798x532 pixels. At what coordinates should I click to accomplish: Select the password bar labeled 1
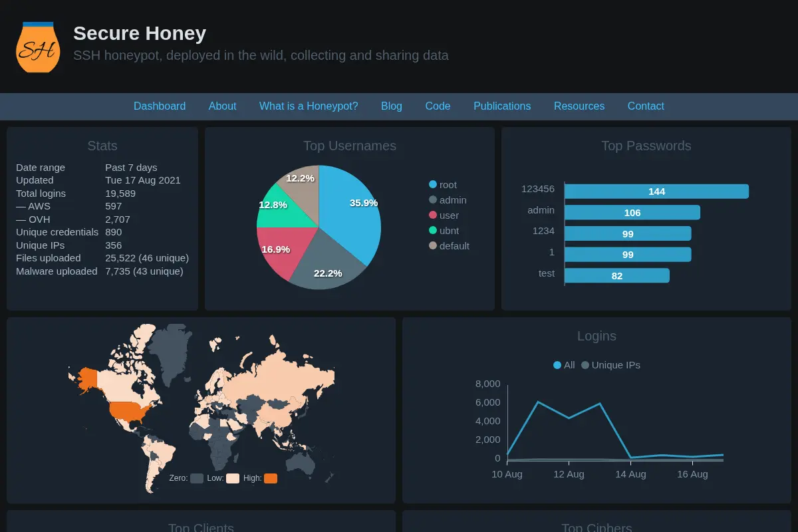pyautogui.click(x=628, y=255)
